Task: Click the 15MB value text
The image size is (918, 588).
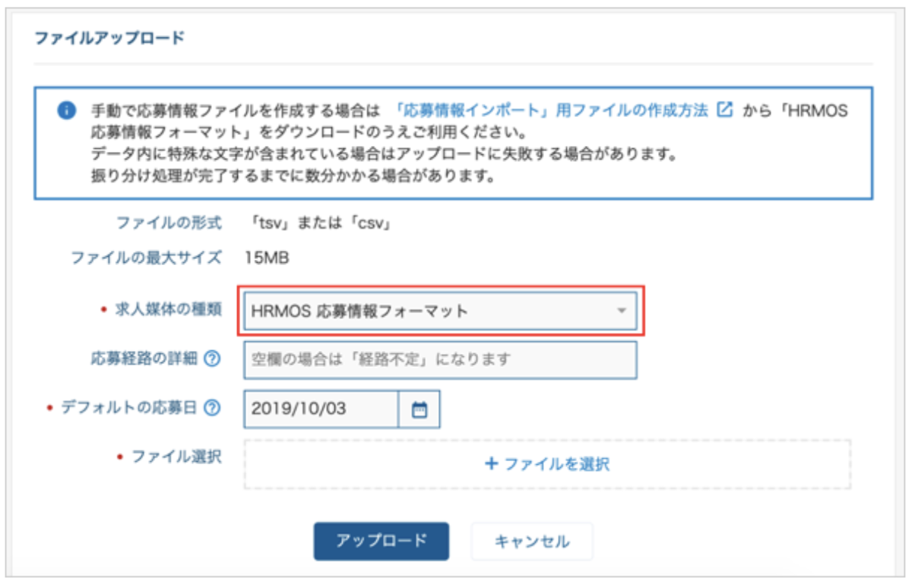Action: click(267, 258)
